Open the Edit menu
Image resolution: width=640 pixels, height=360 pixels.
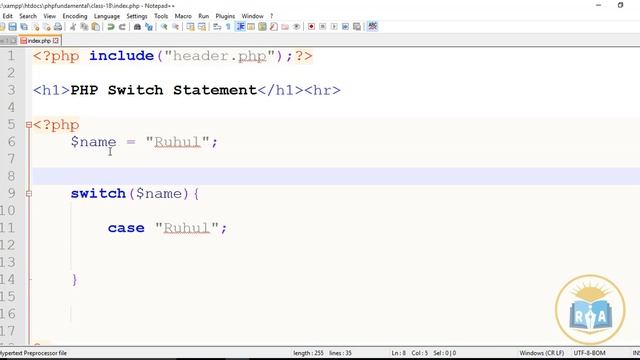(8, 16)
